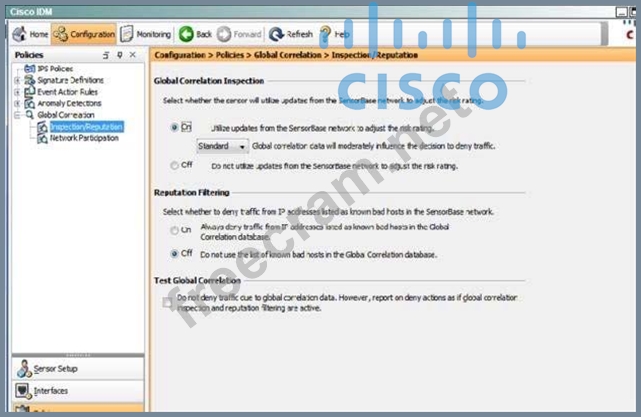Turn On Global Correlation Inspection
The height and width of the screenshot is (417, 641).
(175, 128)
